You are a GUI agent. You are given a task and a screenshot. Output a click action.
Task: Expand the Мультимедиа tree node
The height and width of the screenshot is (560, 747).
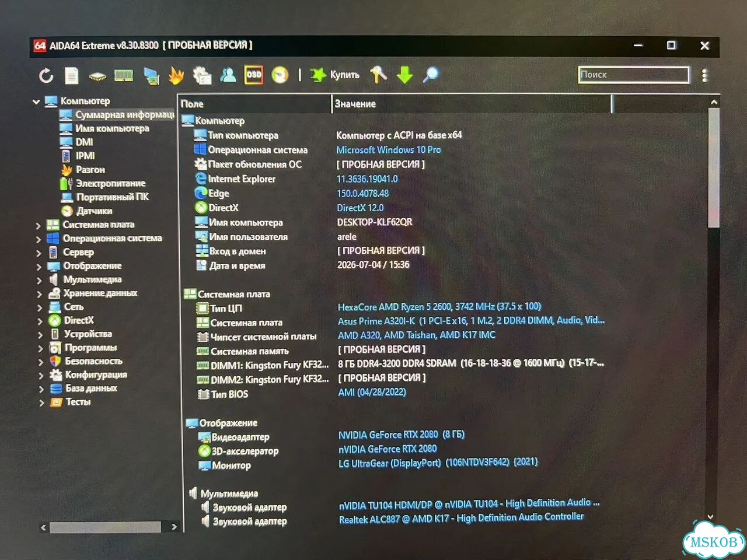click(x=40, y=281)
